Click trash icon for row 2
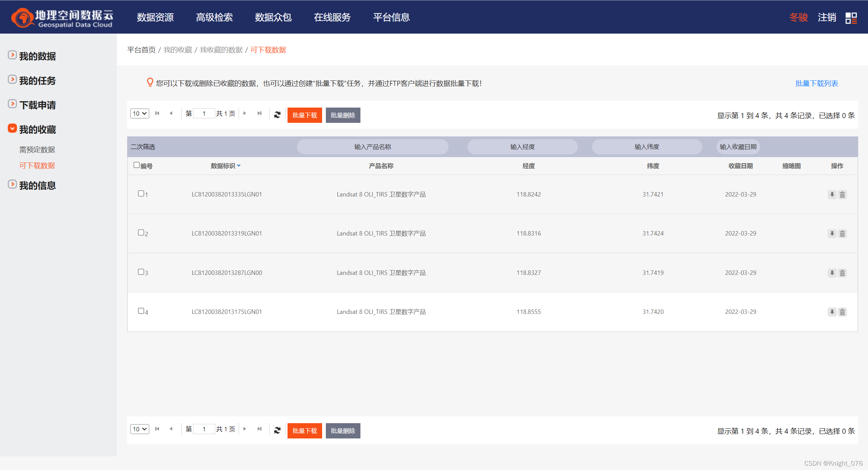 (x=842, y=233)
